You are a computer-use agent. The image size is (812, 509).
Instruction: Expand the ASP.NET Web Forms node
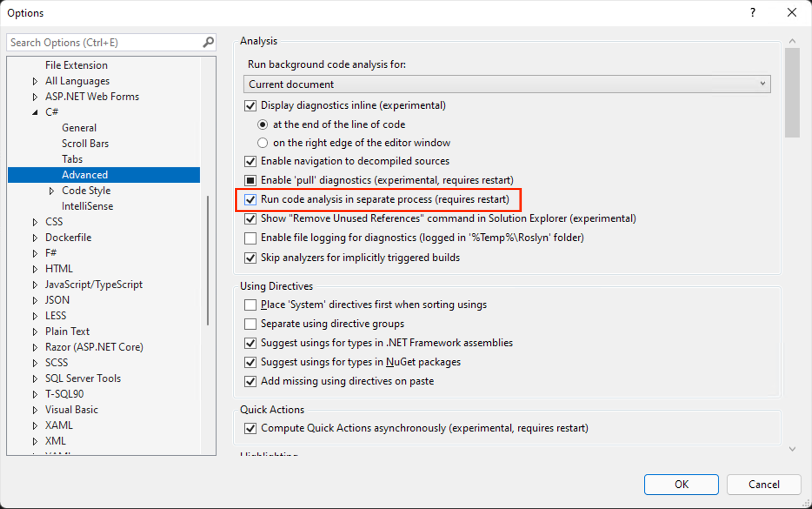point(35,97)
